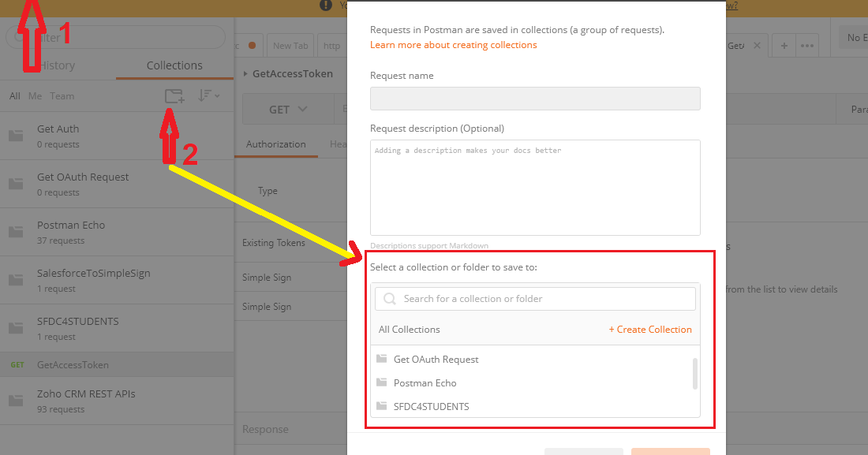This screenshot has width=868, height=455.
Task: Click the SFDC4STUDENTS folder icon in sidebar
Action: click(16, 321)
